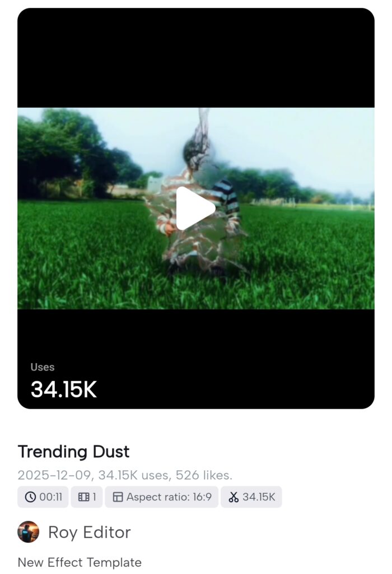Click the large 34.15K uses count
Image resolution: width=392 pixels, height=574 pixels.
coord(64,390)
